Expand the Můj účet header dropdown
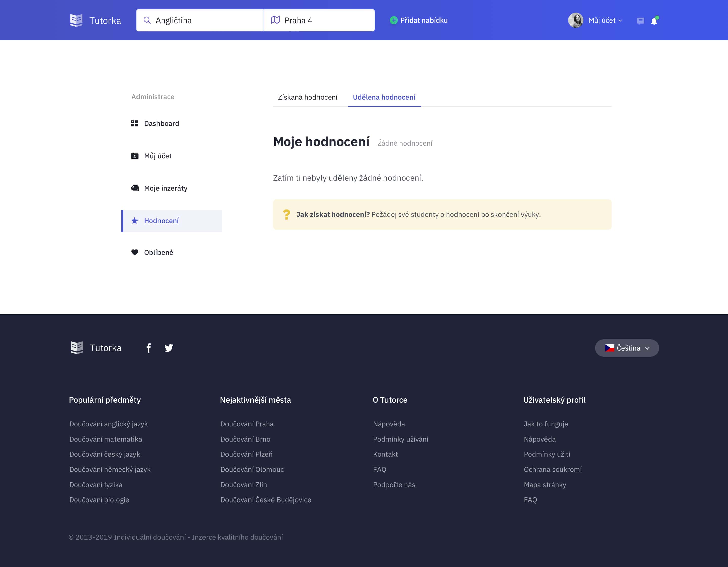The width and height of the screenshot is (728, 567). [605, 20]
